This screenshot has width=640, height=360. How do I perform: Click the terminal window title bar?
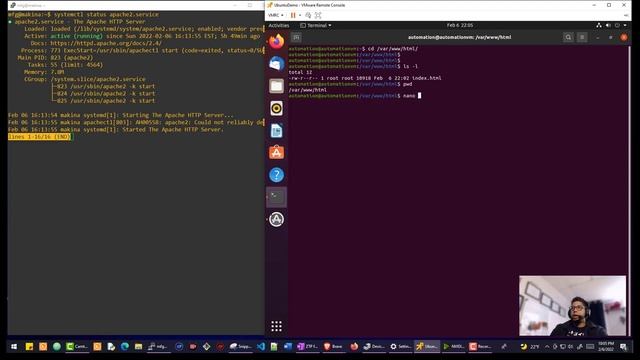pos(459,37)
